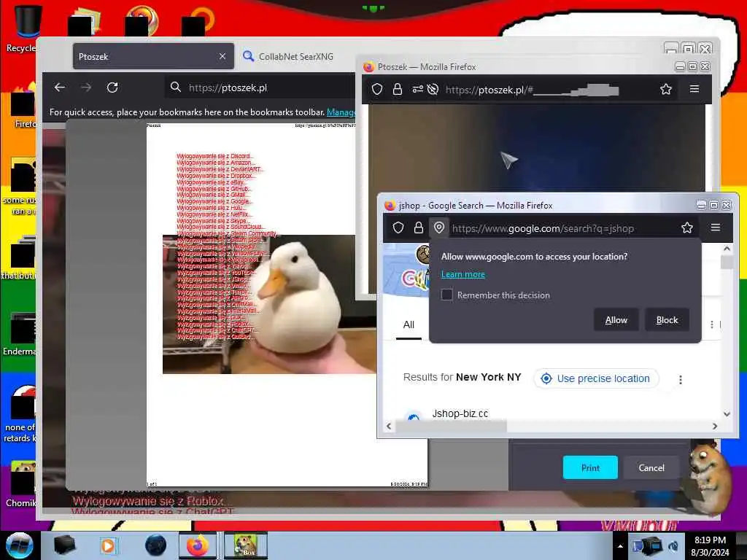Click the horizontal scroll left arrow in Google window
Screen dimensions: 747x560
389,426
